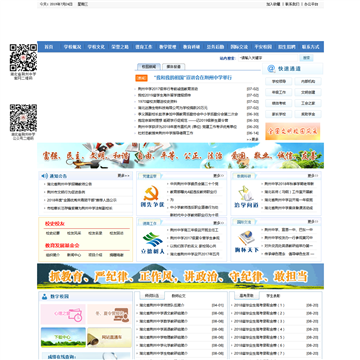Click the 搜索 button next to search box

point(306,58)
